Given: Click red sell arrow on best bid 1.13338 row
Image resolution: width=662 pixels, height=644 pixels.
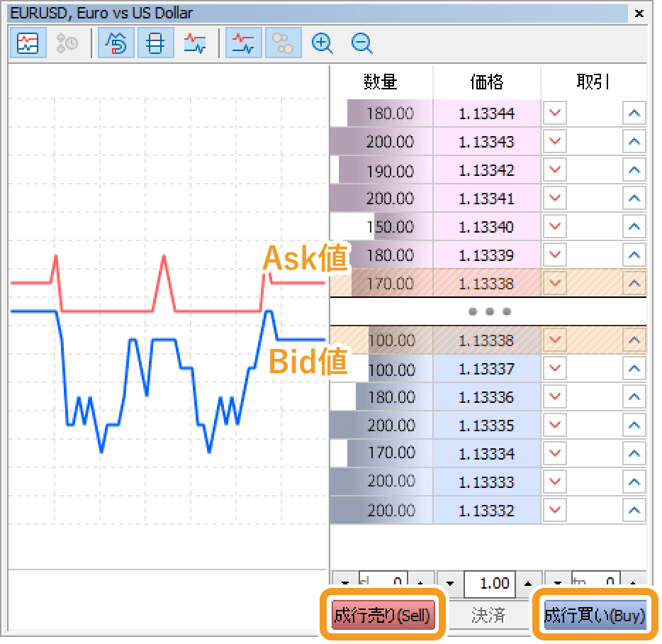Looking at the screenshot, I should 555,340.
